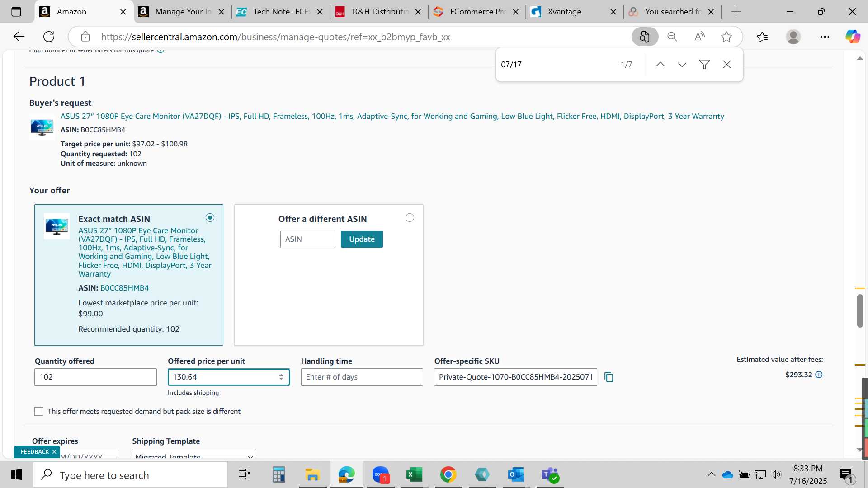Click the page vertical scrollbar thumb
The image size is (868, 488).
tap(860, 311)
